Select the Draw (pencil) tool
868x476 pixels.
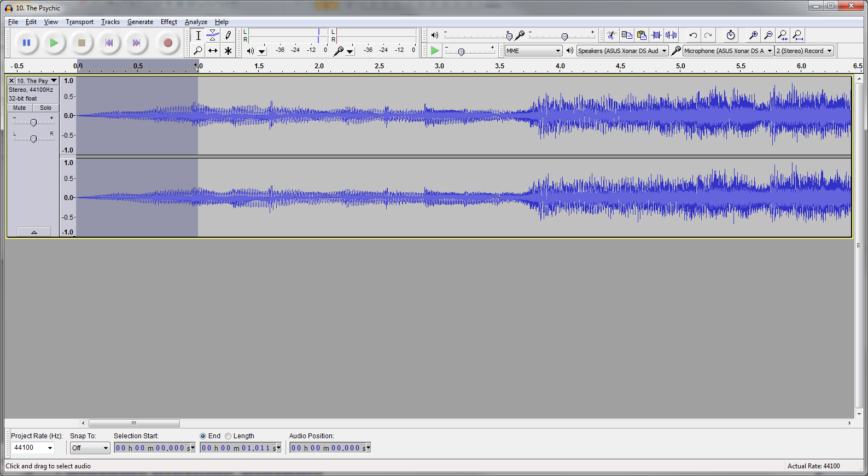point(228,36)
